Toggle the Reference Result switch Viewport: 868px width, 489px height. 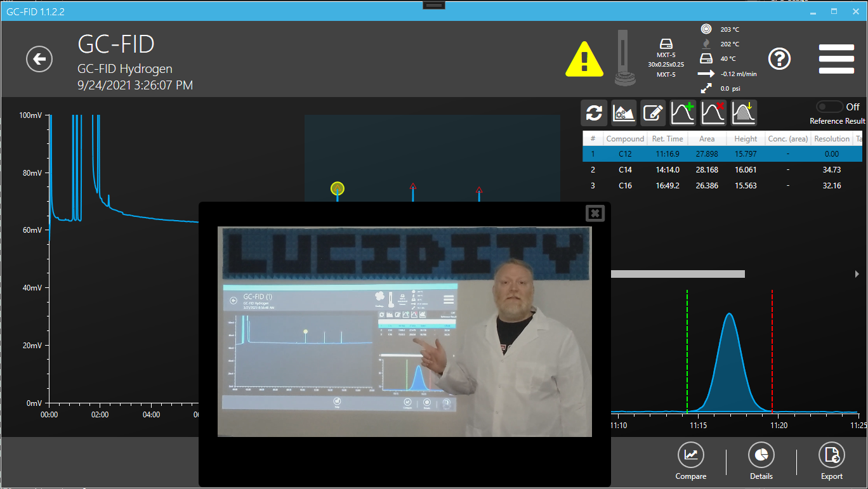tap(830, 107)
